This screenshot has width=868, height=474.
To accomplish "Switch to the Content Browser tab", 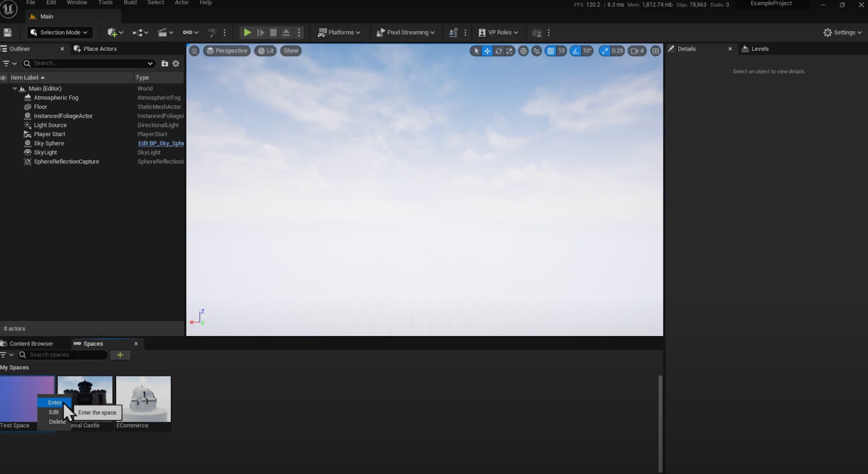I will click(31, 344).
